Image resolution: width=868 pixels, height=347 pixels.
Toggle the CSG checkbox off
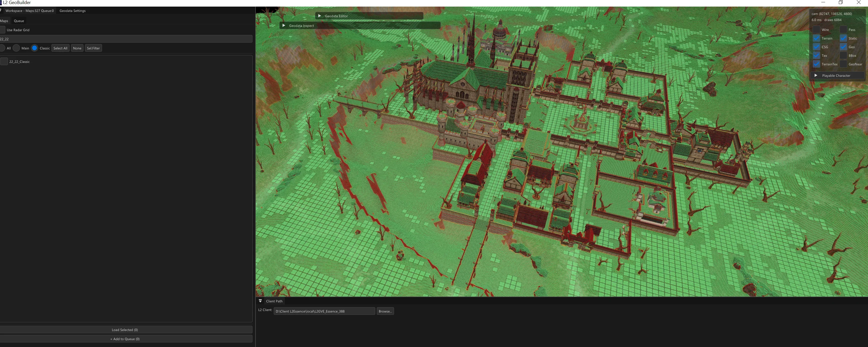tap(816, 47)
